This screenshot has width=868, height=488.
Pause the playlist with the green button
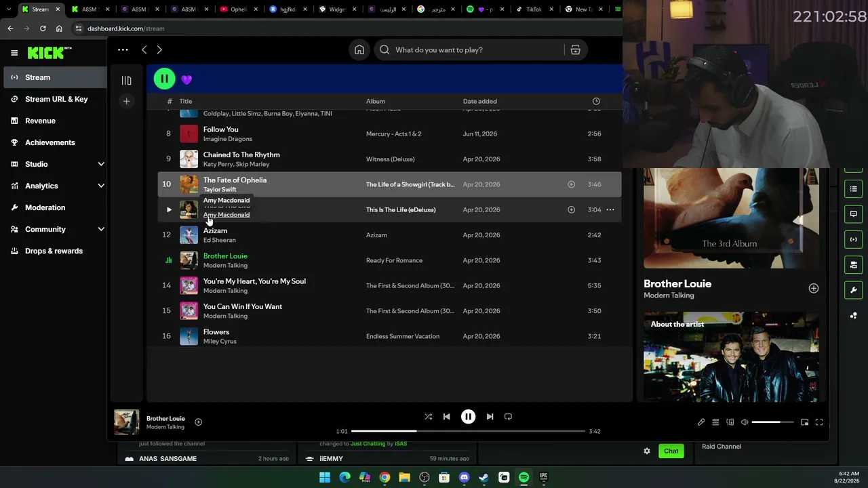click(164, 79)
